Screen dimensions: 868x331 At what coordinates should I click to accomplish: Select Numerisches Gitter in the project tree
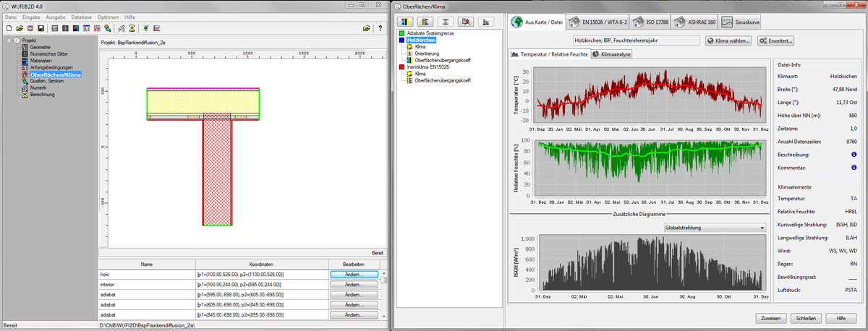pyautogui.click(x=51, y=53)
